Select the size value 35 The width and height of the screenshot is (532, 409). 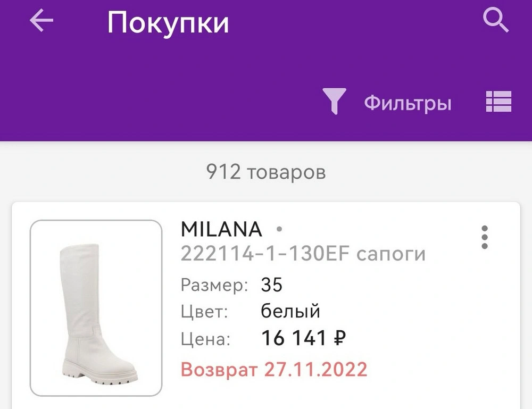pos(271,286)
